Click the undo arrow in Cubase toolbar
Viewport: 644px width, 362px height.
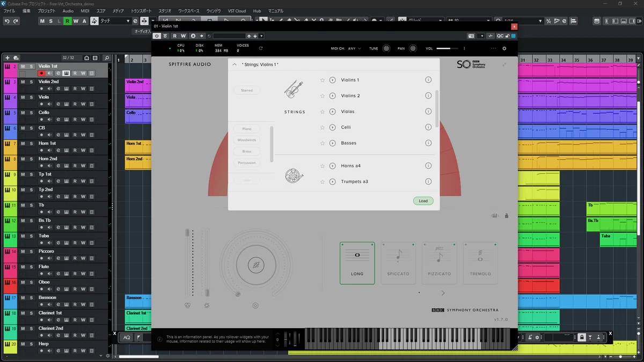pos(7,21)
